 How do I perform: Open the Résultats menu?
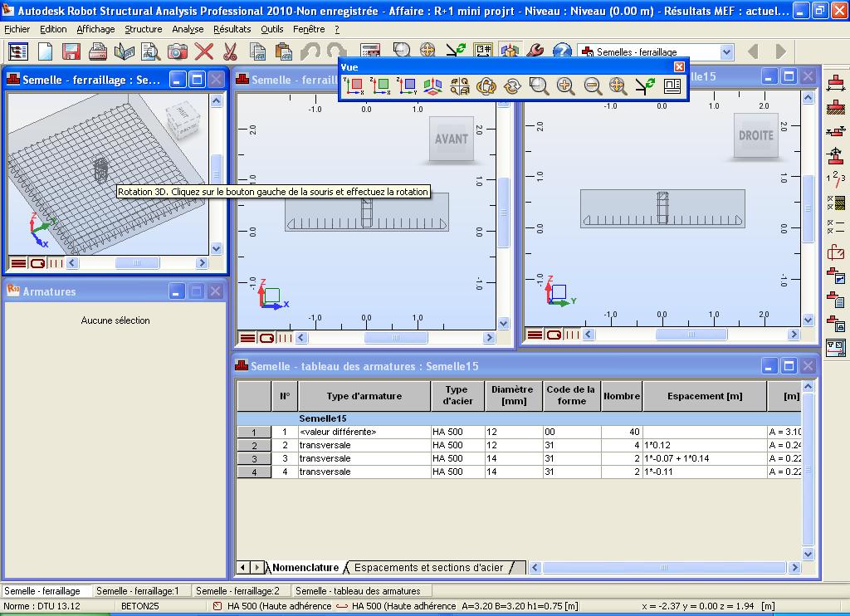[x=232, y=29]
